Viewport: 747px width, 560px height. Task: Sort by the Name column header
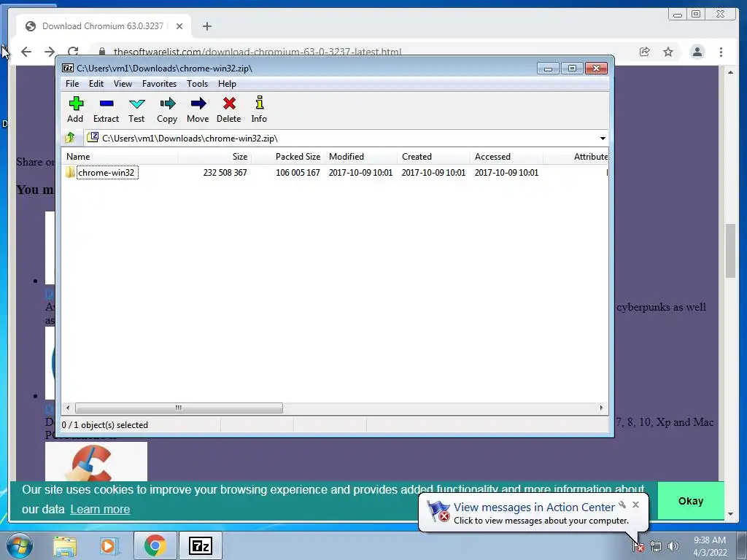[x=120, y=157]
